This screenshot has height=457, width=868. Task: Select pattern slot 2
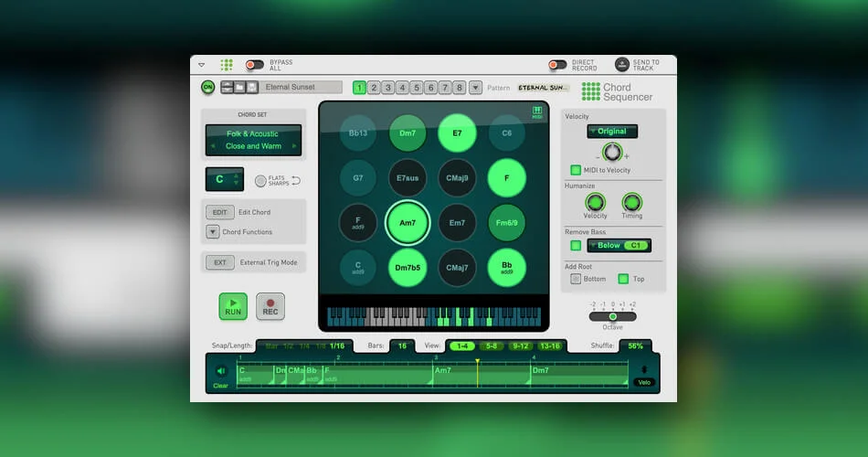[374, 88]
